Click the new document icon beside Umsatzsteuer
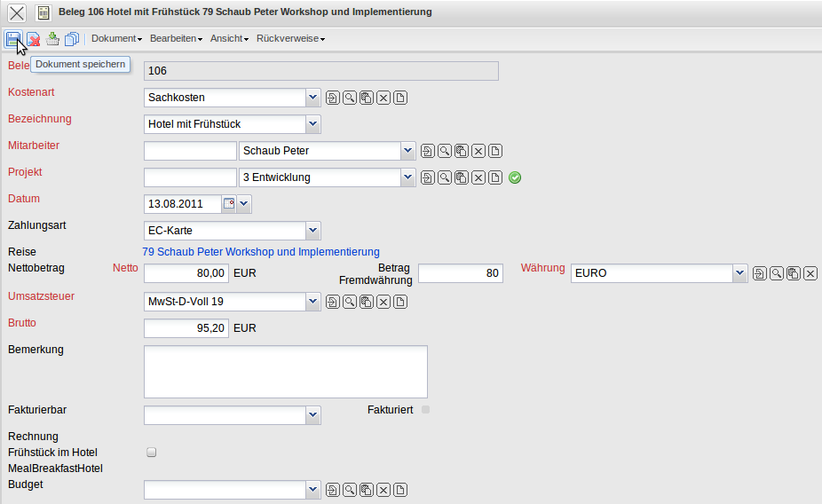 (x=400, y=303)
